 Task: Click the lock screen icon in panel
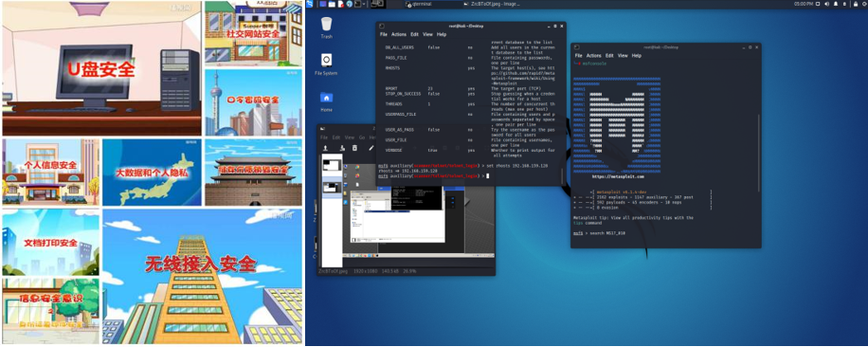[x=856, y=4]
